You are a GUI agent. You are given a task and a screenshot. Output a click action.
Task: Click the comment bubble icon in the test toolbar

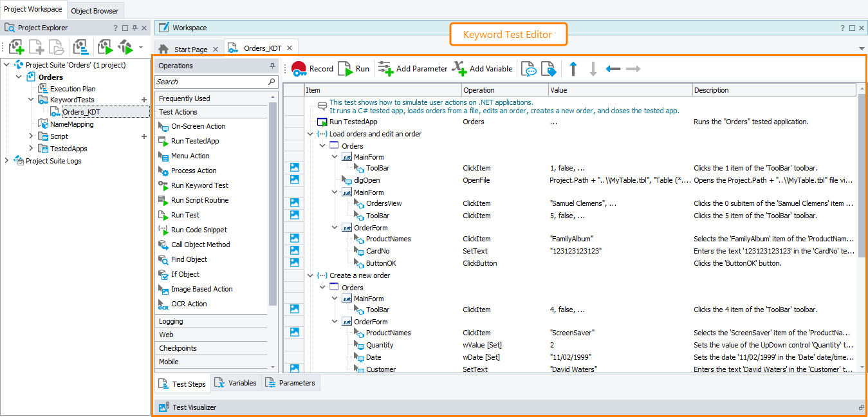(x=530, y=69)
